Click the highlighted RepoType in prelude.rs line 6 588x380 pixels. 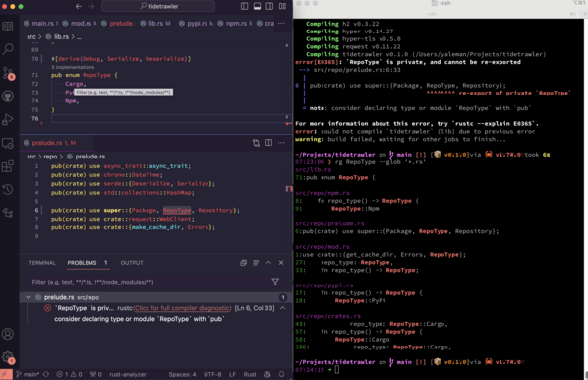(x=177, y=211)
